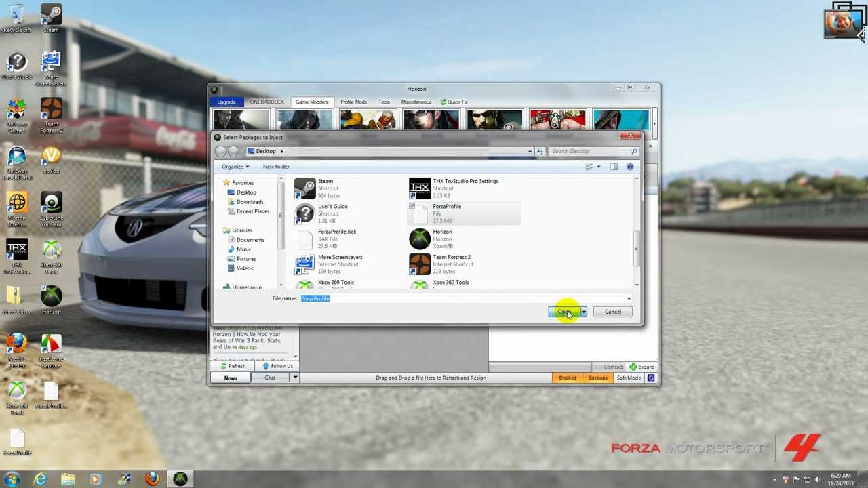This screenshot has height=488, width=868.
Task: Click the Cancel button in dialog
Action: pos(612,312)
